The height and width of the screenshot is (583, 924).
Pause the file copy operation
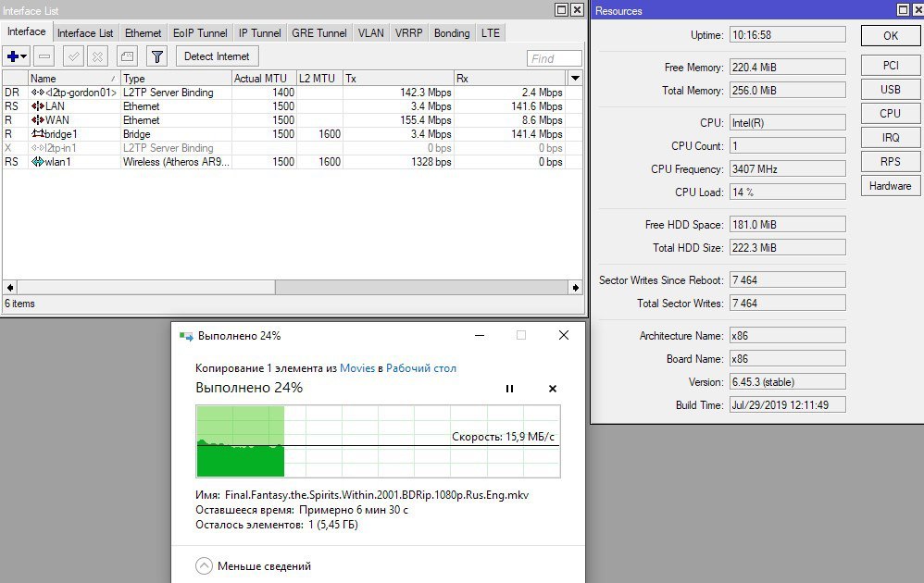pyautogui.click(x=510, y=389)
